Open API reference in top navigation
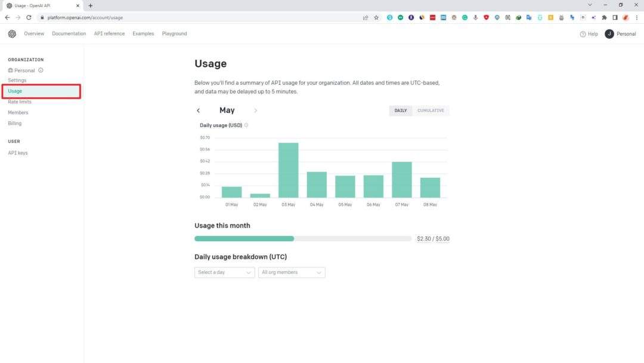This screenshot has width=644, height=363. coord(109,33)
